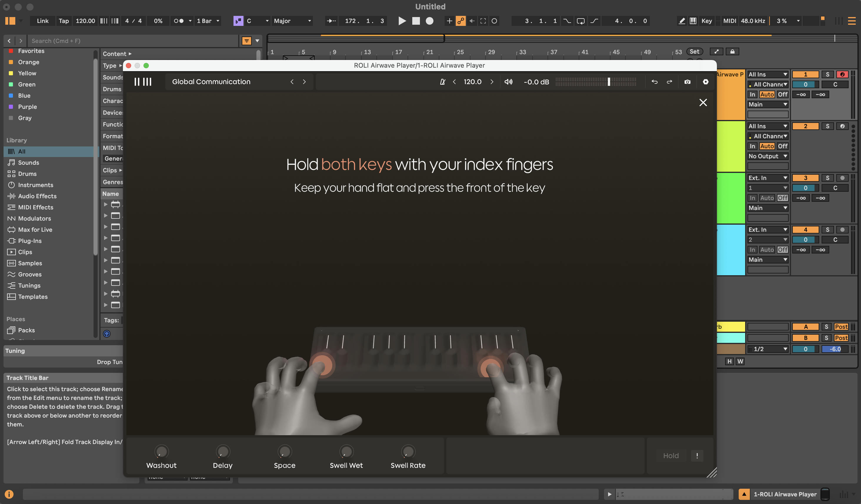The width and height of the screenshot is (861, 504).
Task: Click the Tap tempo button
Action: click(x=64, y=21)
